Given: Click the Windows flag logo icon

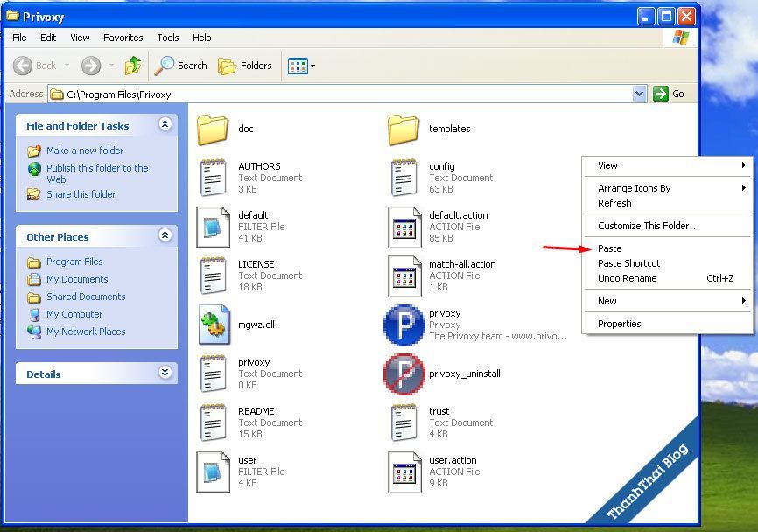Looking at the screenshot, I should pyautogui.click(x=680, y=38).
